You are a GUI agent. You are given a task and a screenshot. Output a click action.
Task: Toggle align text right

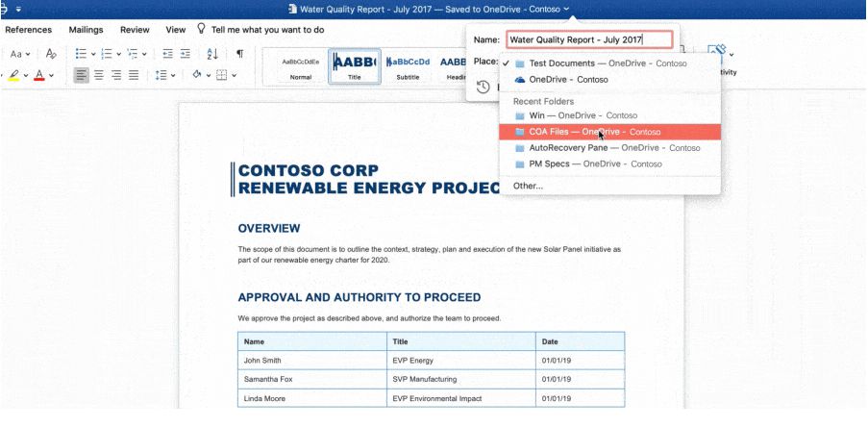pyautogui.click(x=116, y=75)
